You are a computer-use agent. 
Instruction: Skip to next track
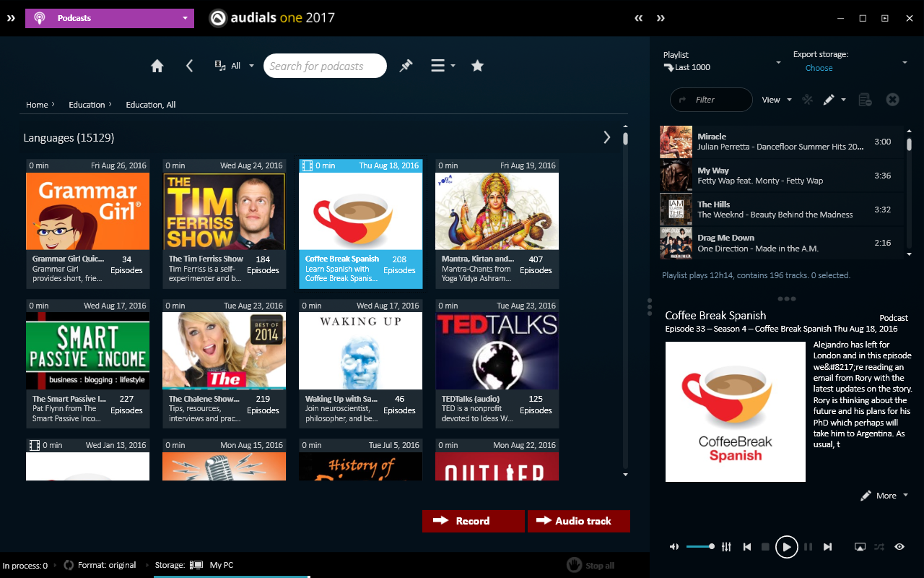point(828,547)
